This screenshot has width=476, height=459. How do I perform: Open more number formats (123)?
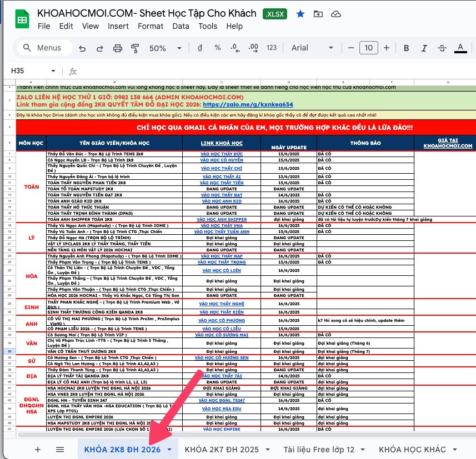coord(272,48)
